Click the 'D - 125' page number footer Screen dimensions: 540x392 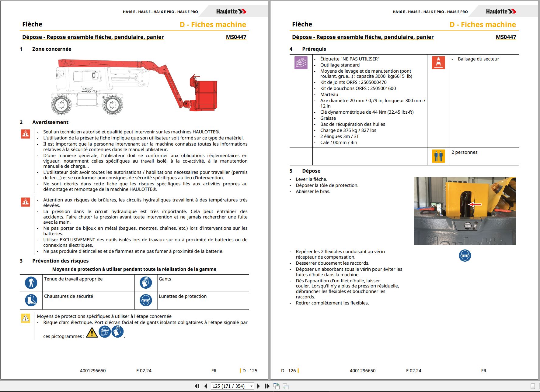pos(250,371)
